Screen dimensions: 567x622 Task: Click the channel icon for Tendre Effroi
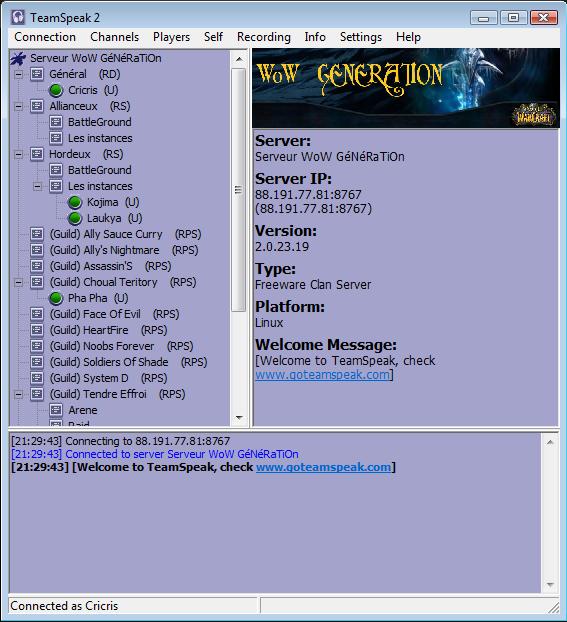pos(37,394)
